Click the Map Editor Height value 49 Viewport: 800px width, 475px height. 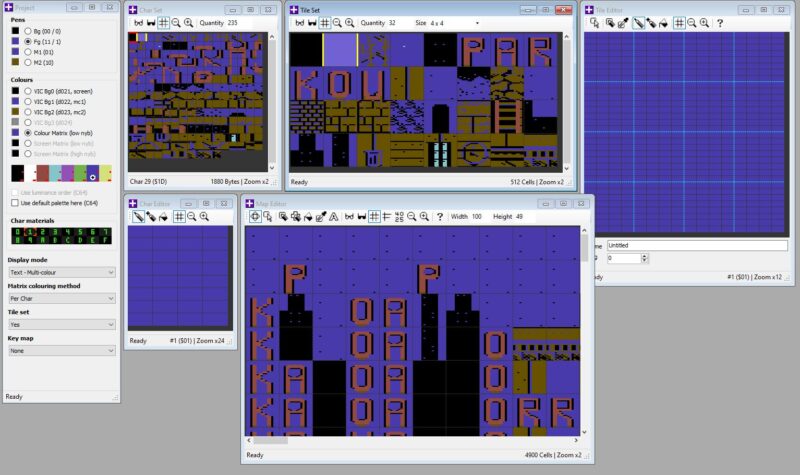click(x=519, y=217)
